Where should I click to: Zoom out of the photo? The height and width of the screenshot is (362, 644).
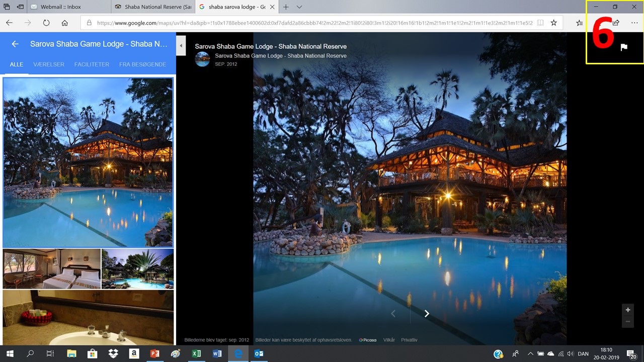pyautogui.click(x=627, y=322)
